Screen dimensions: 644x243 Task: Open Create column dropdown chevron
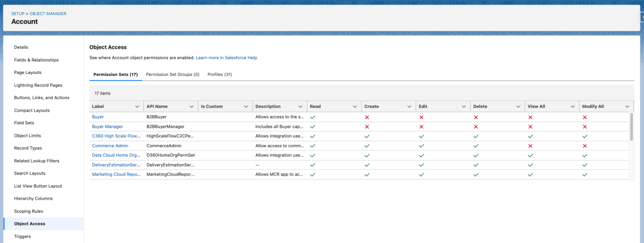pyautogui.click(x=409, y=107)
